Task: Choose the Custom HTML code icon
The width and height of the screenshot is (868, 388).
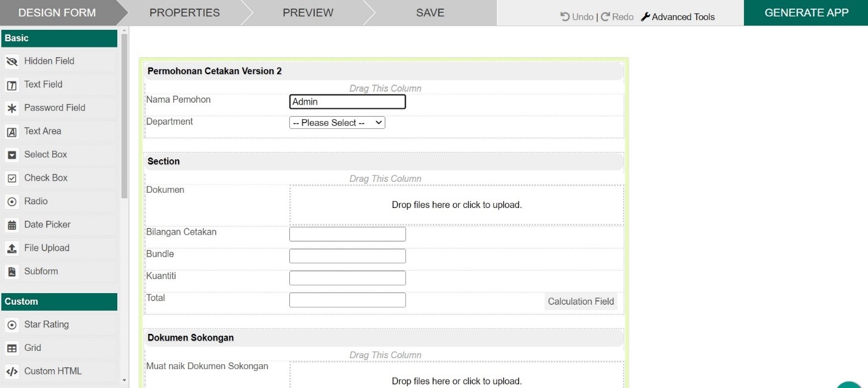Action: pos(12,372)
